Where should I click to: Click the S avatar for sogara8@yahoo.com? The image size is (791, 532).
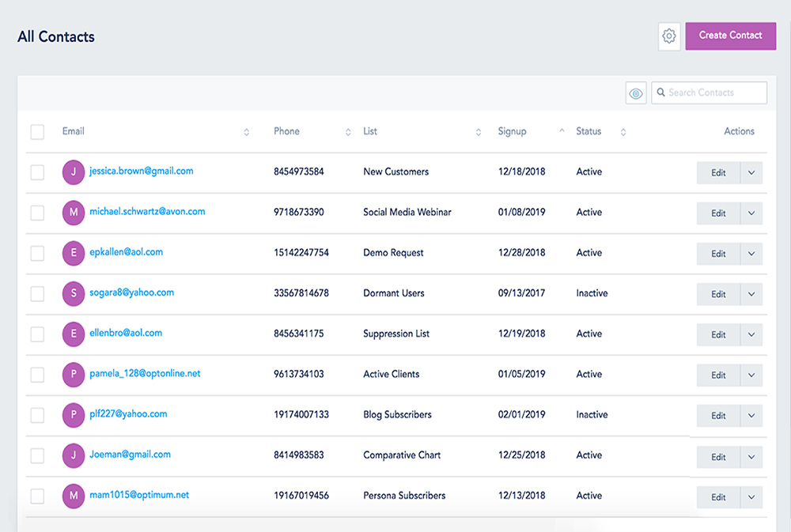coord(74,293)
